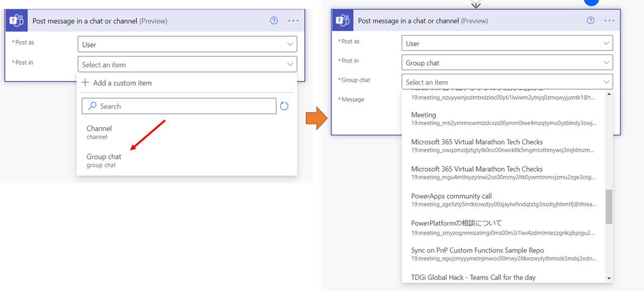Image resolution: width=644 pixels, height=291 pixels.
Task: Select second Microsoft 365 Virtual Marathon Tech Checks
Action: coord(504,173)
